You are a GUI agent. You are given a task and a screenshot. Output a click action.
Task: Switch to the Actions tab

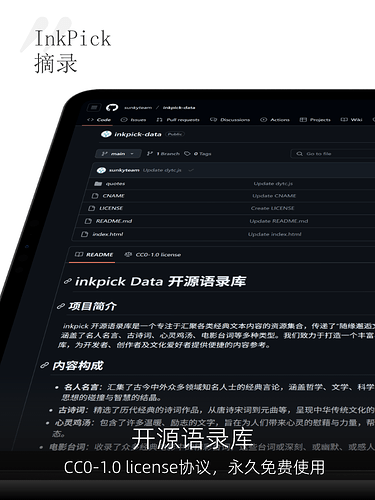[275, 120]
